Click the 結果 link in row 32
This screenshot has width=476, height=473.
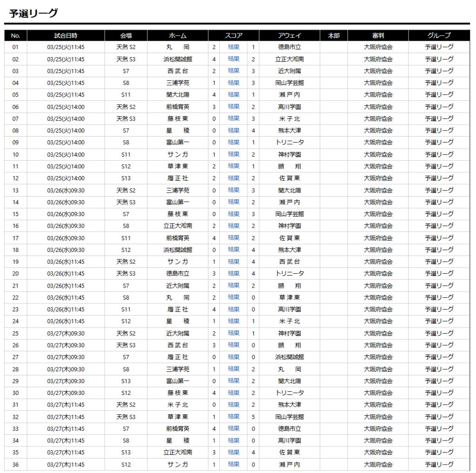(x=233, y=417)
